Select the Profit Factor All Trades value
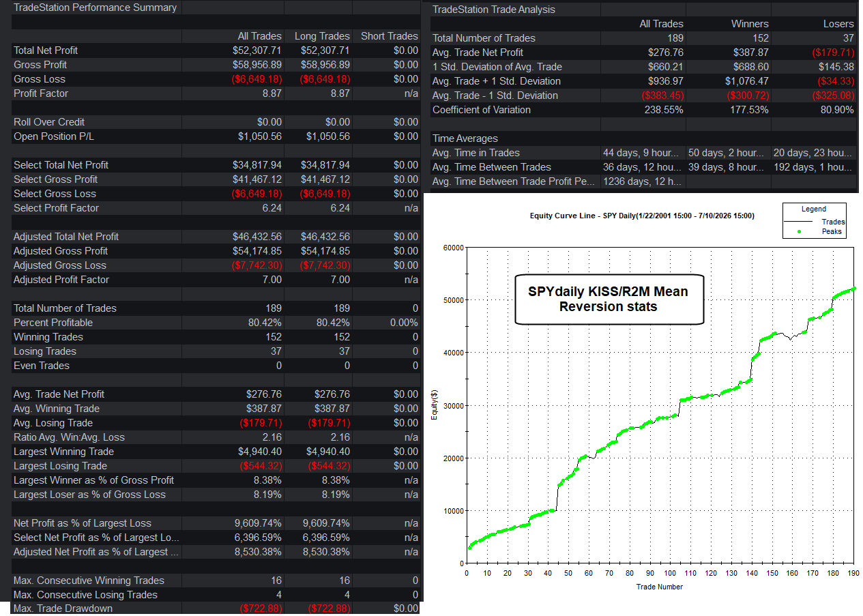The width and height of the screenshot is (863, 616). click(272, 93)
